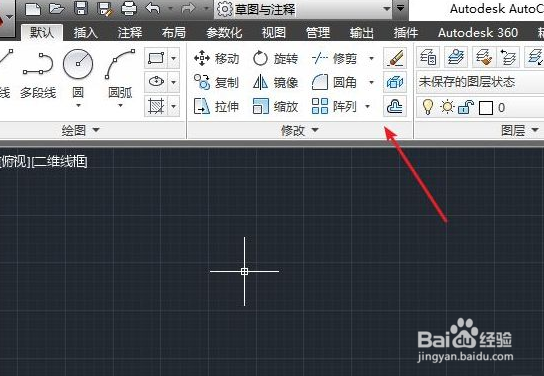This screenshot has height=376, width=544.
Task: Switch to the Autodesk 360 tab
Action: click(478, 33)
